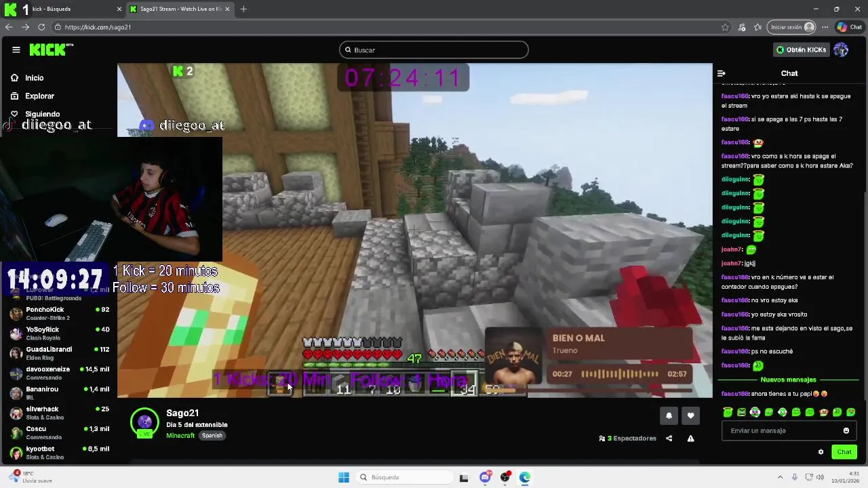Click the taskbar Búsqueda search box
Viewport: 868px width, 488px height.
pos(403,477)
